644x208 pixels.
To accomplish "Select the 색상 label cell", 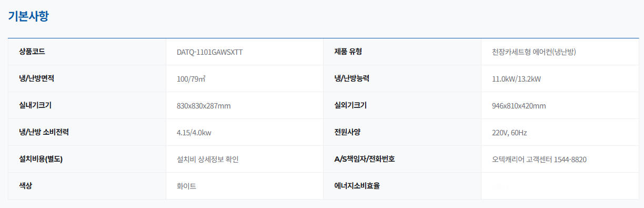I will pos(87,186).
